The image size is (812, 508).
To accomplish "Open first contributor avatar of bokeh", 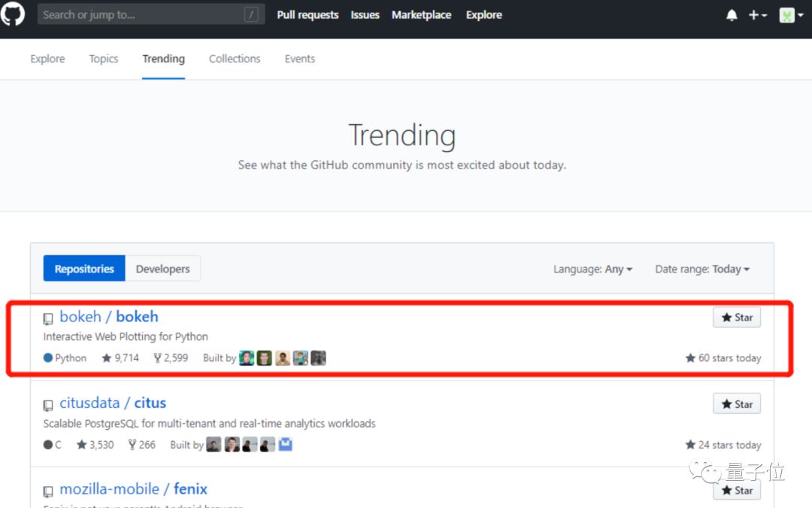I will coord(247,357).
